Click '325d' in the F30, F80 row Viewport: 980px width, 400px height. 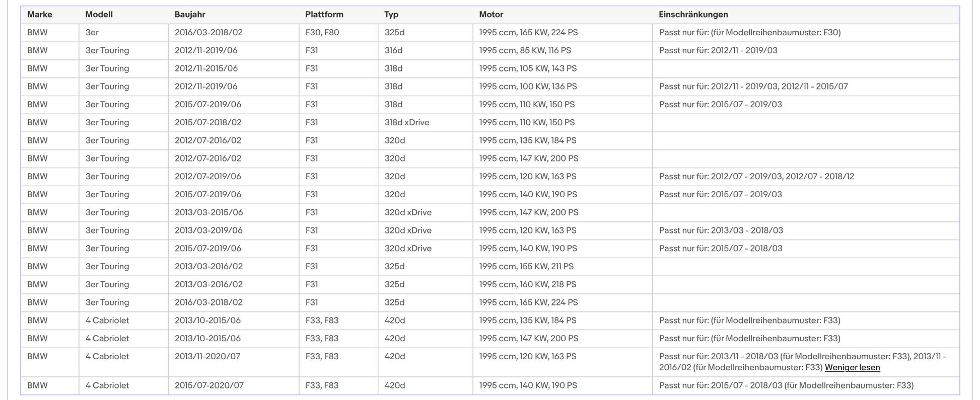394,32
